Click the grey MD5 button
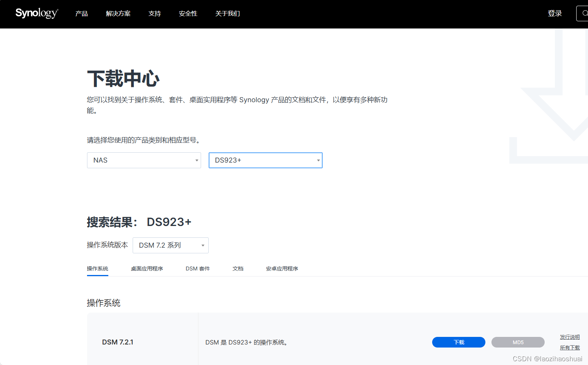 point(518,342)
